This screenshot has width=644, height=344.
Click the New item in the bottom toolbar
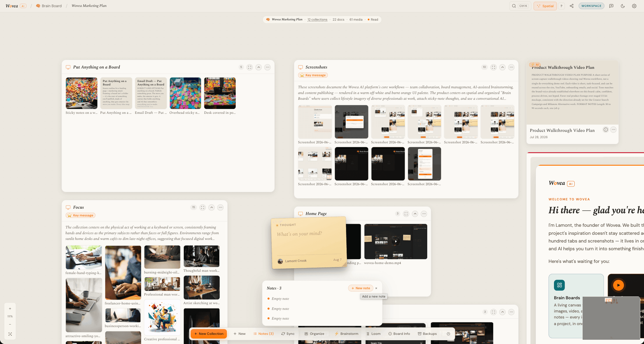click(239, 334)
